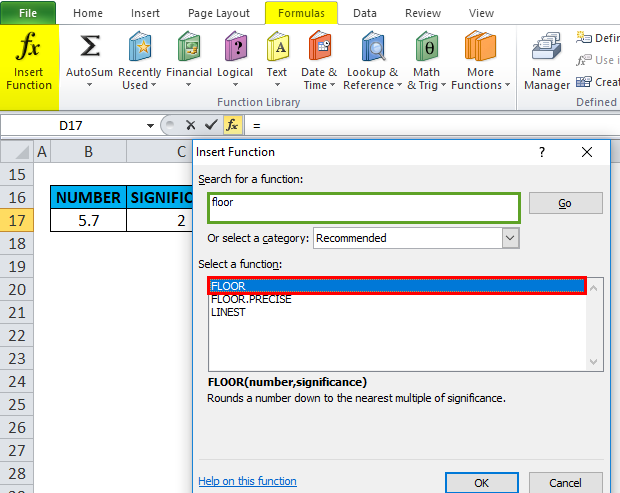Image resolution: width=620 pixels, height=493 pixels.
Task: Expand the Logical dropdown arrow
Action: [x=235, y=85]
